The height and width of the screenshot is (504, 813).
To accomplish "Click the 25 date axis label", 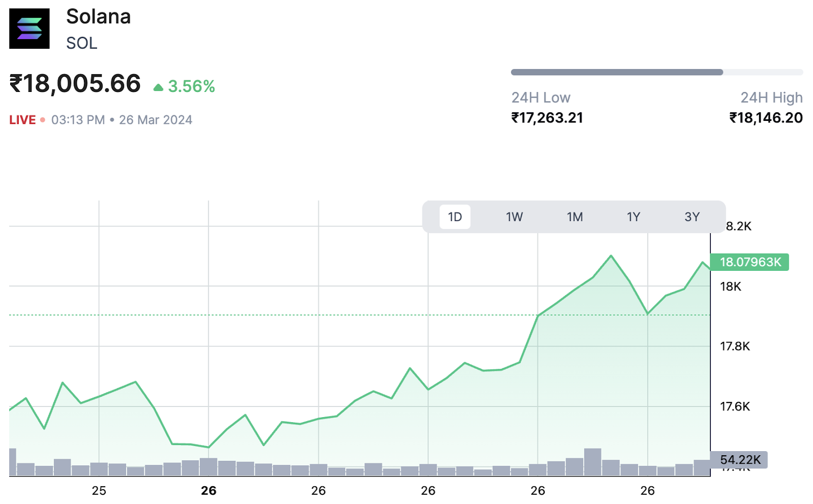I will [99, 491].
